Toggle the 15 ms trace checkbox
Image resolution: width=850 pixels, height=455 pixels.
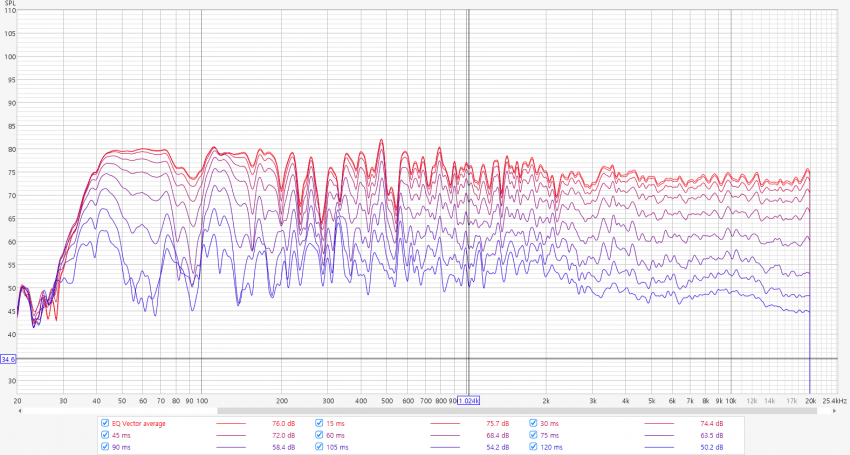tap(320, 423)
